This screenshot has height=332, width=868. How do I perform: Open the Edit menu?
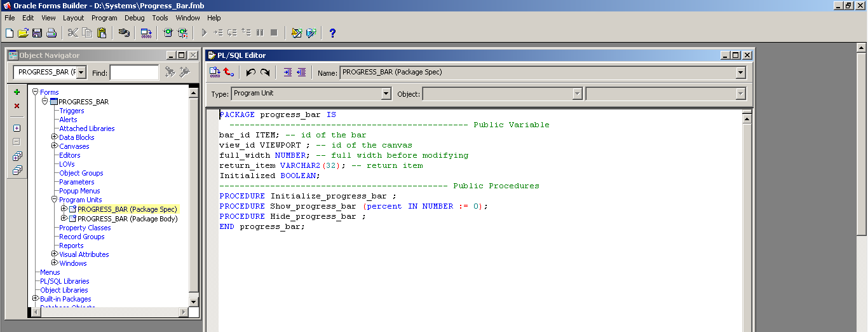(x=28, y=18)
